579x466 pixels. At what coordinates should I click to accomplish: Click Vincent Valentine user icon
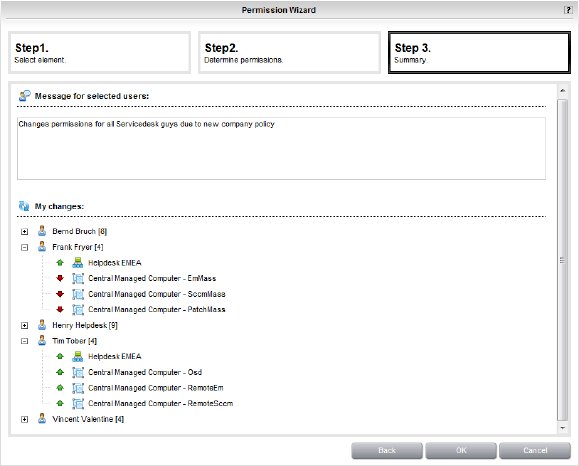(42, 419)
